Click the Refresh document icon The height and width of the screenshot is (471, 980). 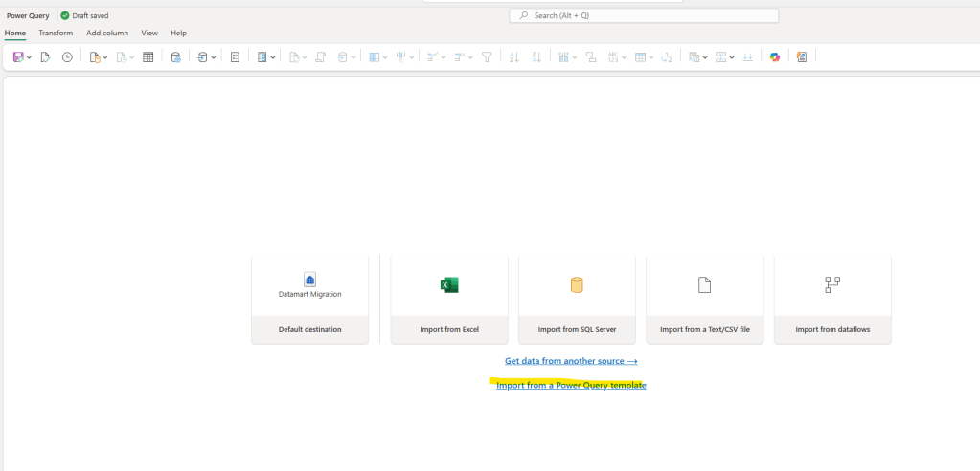tap(294, 56)
